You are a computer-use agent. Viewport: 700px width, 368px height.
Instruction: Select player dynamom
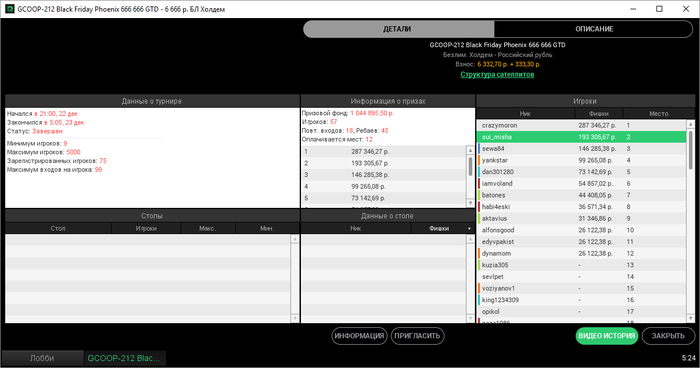click(582, 253)
